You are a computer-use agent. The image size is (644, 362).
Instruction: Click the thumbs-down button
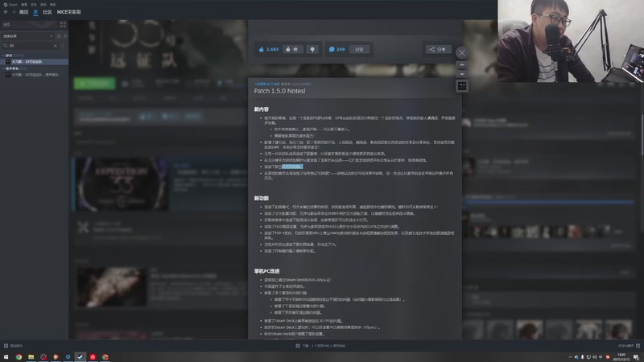click(312, 49)
